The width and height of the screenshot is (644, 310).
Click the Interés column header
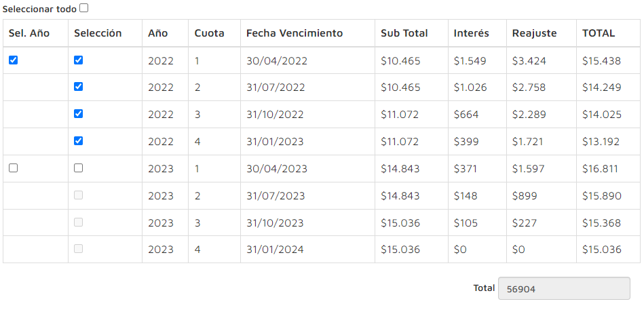click(x=471, y=33)
